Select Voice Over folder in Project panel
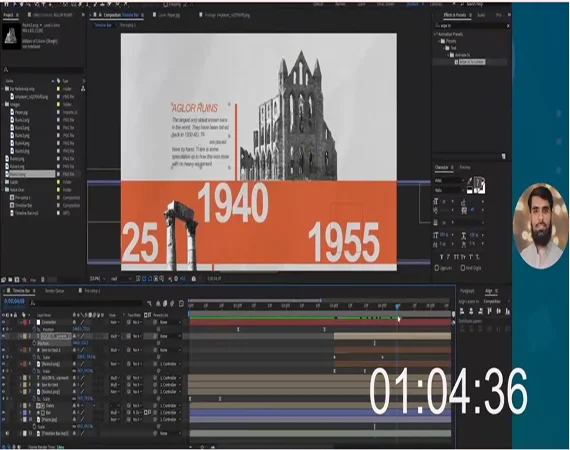 (17, 190)
